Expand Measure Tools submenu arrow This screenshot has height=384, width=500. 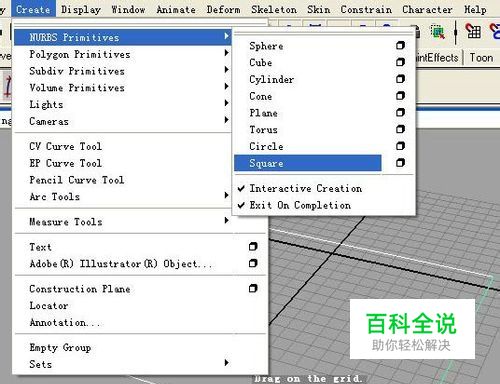[226, 220]
